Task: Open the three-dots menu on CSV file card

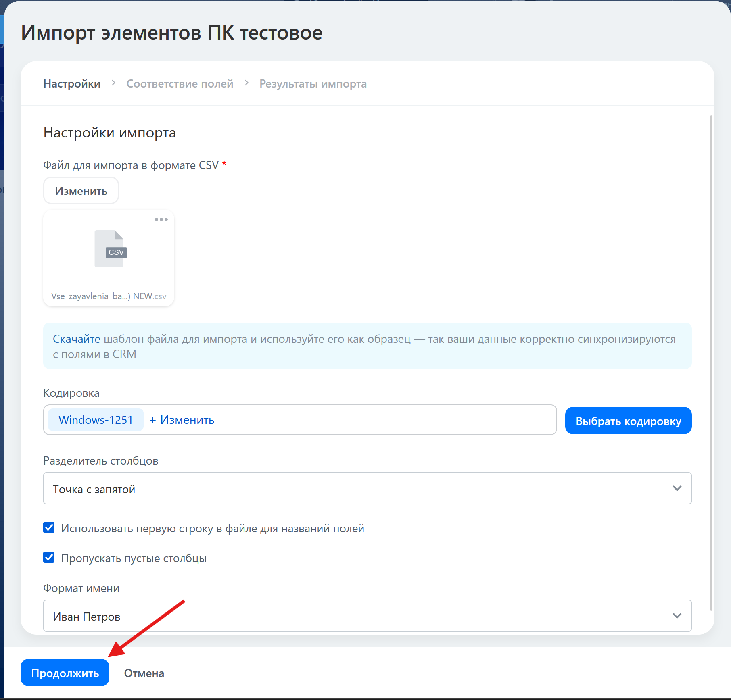Action: coord(161,219)
